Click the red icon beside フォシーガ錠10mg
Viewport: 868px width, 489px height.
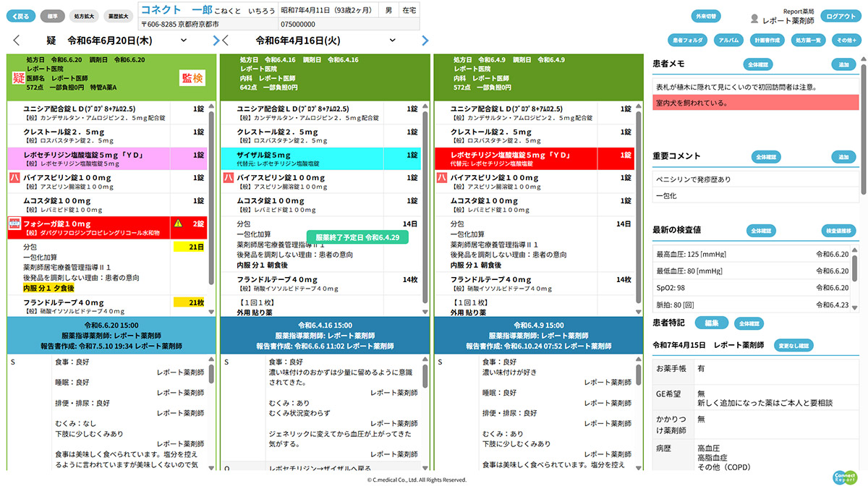[x=14, y=224]
